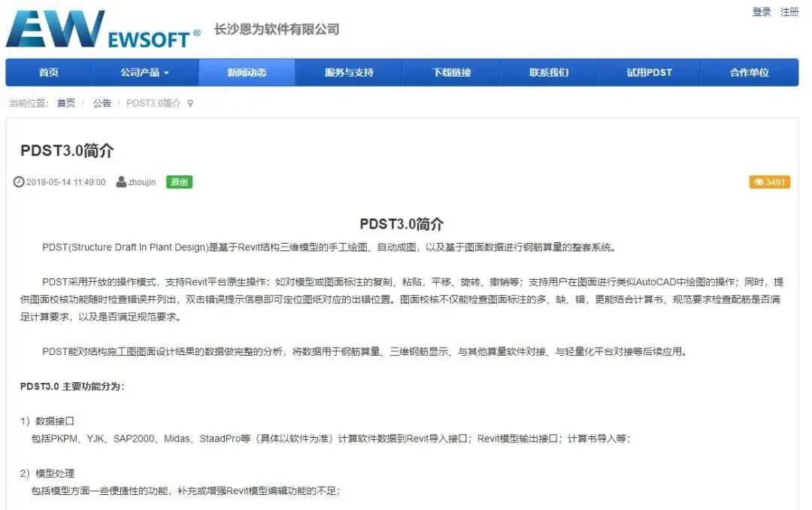Screen dimensions: 812x510
Task: Click the line beginning 包括模型方面
Action: pyautogui.click(x=186, y=491)
